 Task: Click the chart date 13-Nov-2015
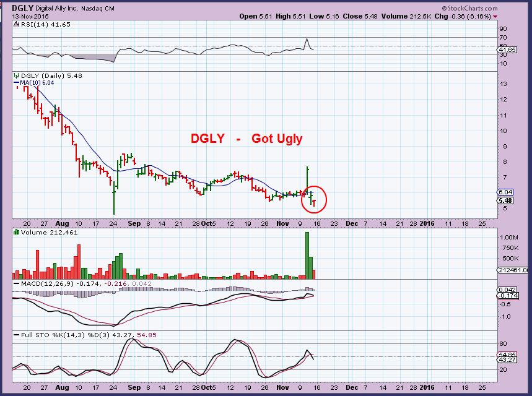[x=30, y=16]
